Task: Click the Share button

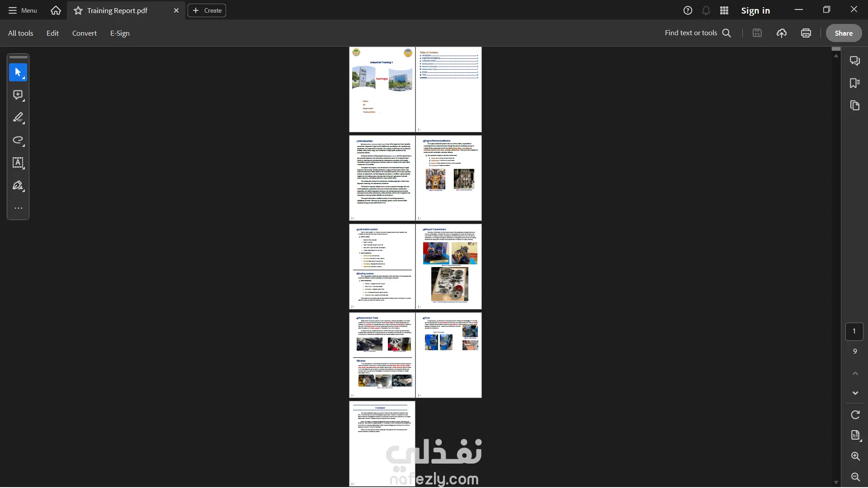Action: (x=843, y=33)
